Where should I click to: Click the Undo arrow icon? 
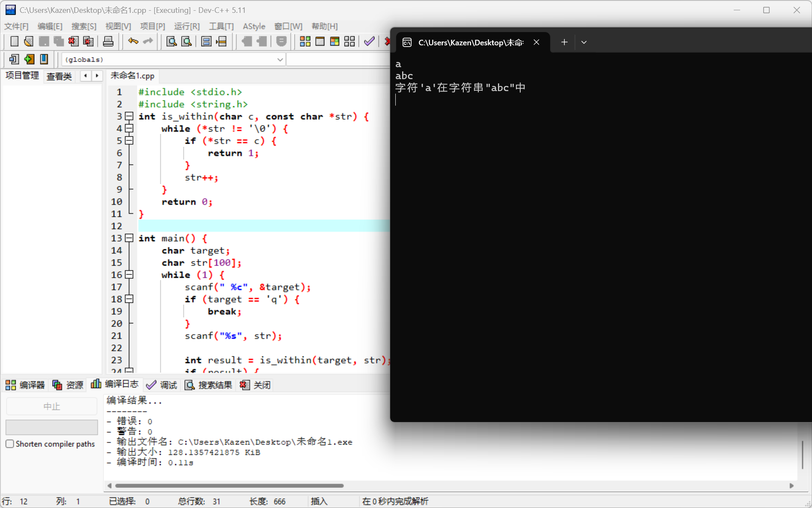point(133,41)
